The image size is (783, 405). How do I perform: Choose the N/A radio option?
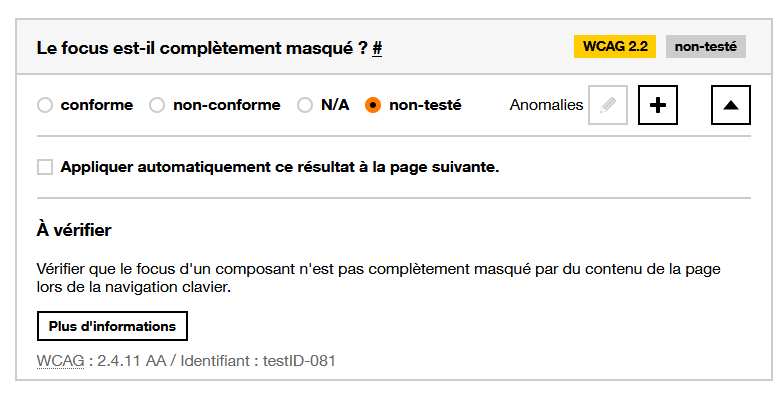pos(305,105)
